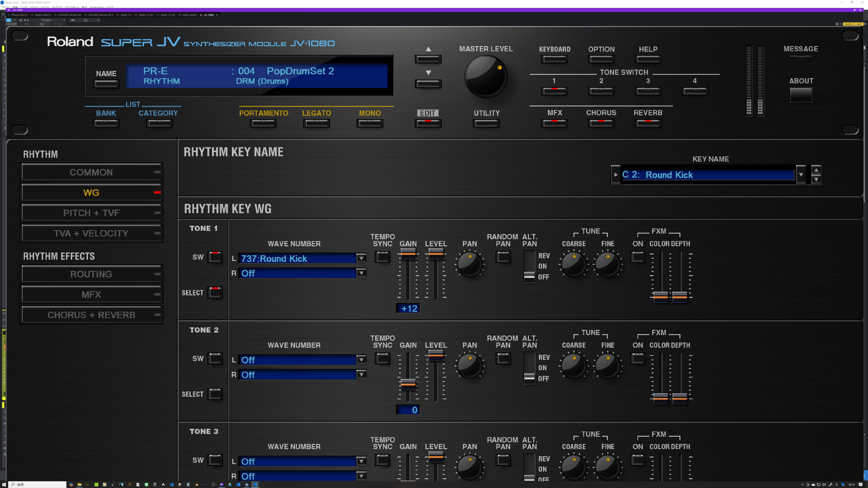Click the plus icon beside JV-1080 title

(x=9, y=10)
